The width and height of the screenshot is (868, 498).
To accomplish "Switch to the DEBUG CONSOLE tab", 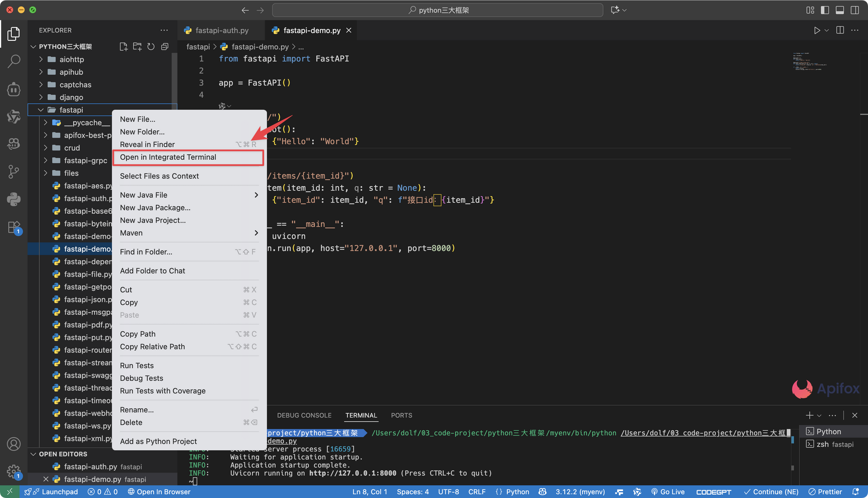I will [304, 415].
